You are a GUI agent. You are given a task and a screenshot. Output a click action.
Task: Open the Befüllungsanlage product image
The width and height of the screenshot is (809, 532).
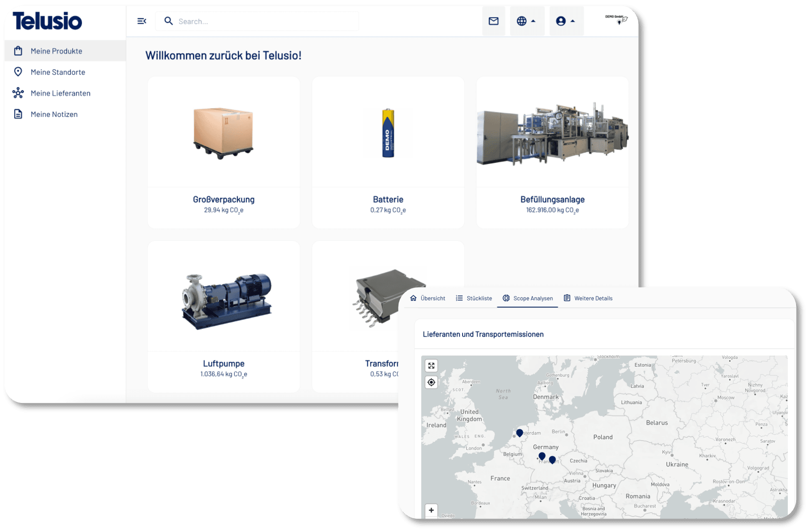[553, 133]
